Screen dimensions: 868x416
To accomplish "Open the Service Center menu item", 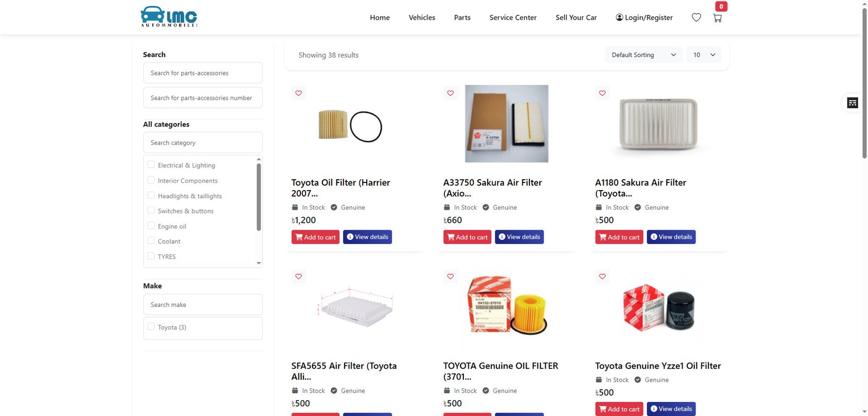I will (513, 17).
